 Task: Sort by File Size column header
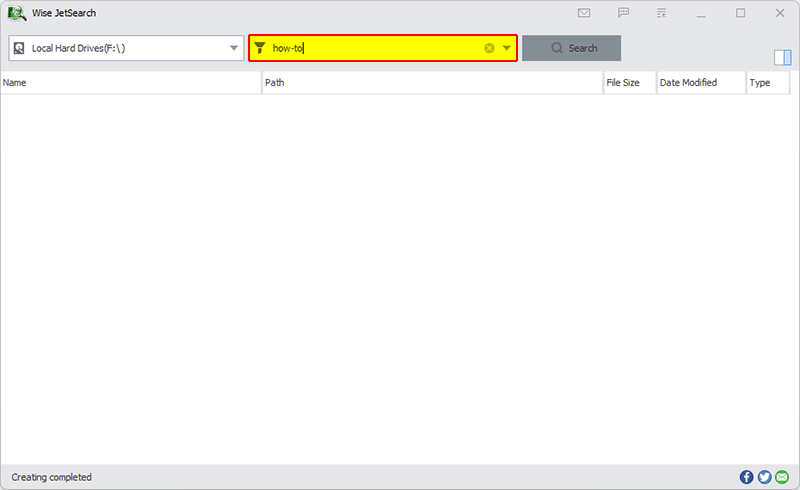point(630,83)
